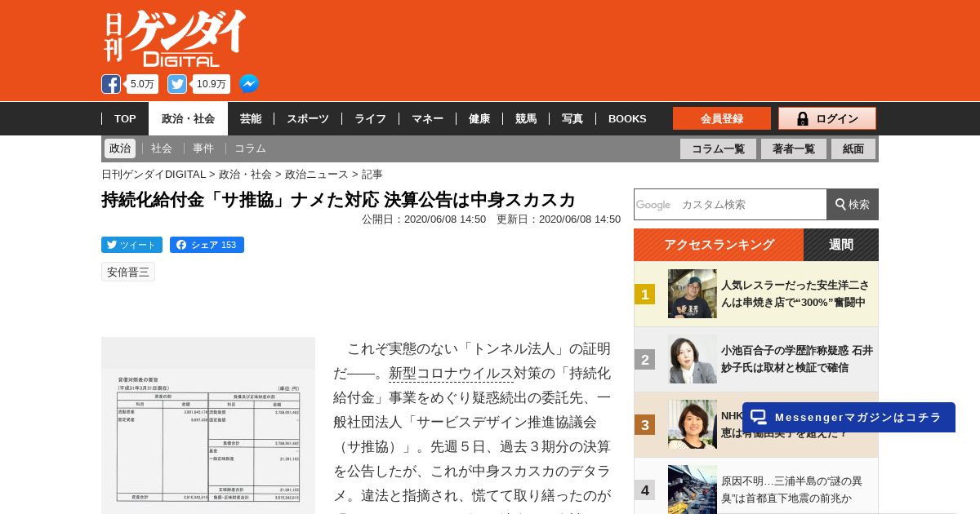Select the 政治 sub-tab
Image resolution: width=980 pixels, height=514 pixels.
(120, 148)
